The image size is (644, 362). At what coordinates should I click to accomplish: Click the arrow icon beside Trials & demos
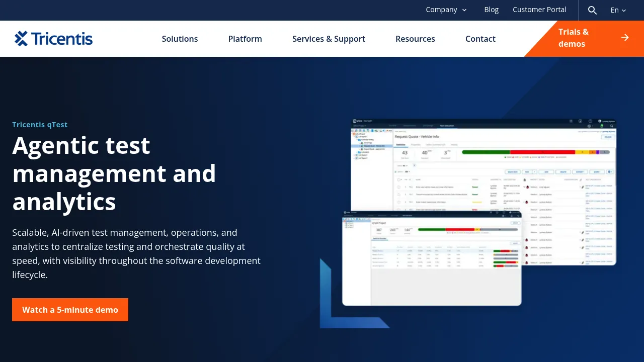[625, 38]
